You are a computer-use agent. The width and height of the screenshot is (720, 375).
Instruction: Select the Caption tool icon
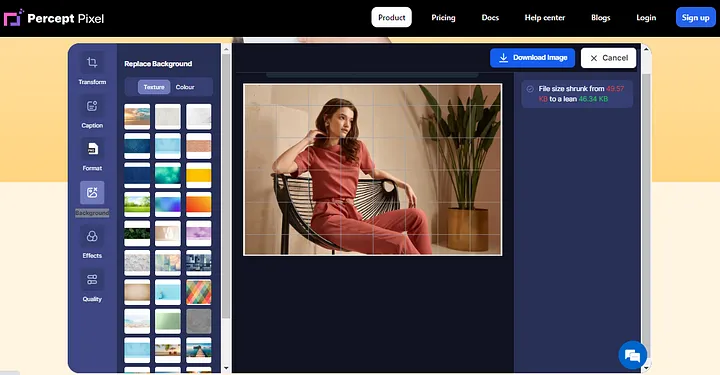coord(92,106)
